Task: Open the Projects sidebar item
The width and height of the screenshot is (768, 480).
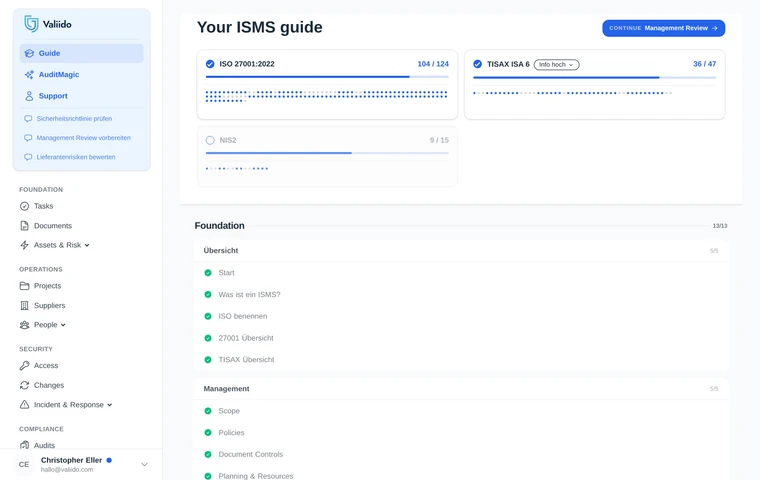Action: point(48,286)
